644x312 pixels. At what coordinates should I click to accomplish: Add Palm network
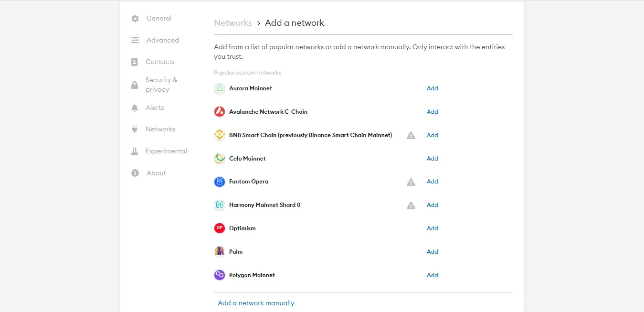pyautogui.click(x=433, y=252)
